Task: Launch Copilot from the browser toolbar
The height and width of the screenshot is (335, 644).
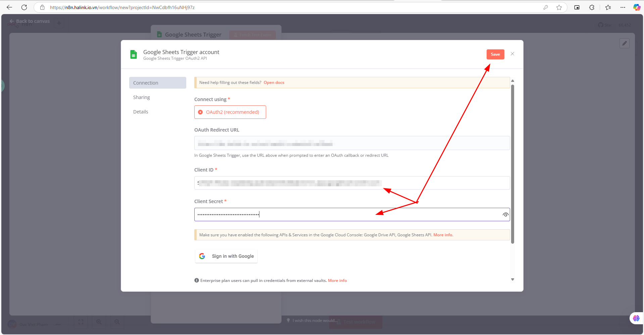Action: point(637,7)
